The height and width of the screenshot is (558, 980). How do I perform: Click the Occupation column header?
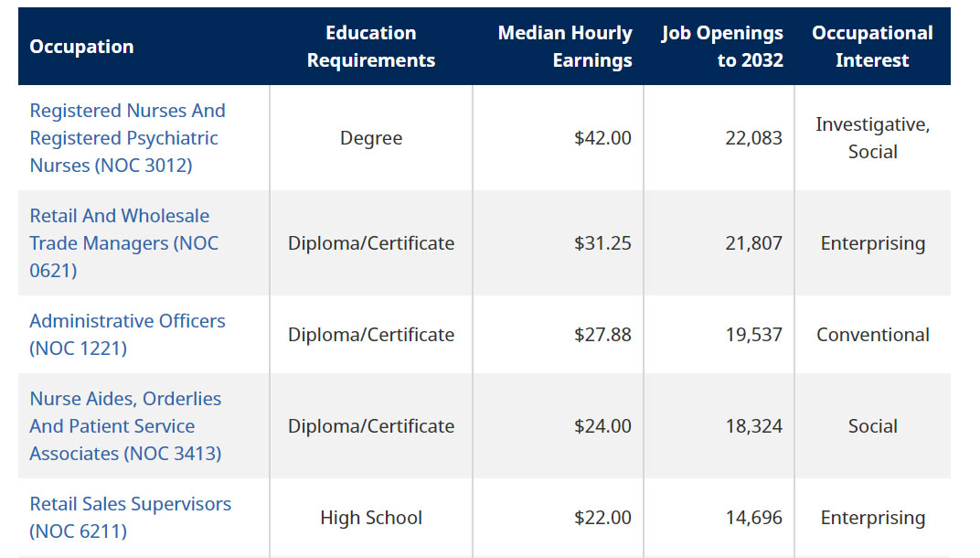point(82,47)
